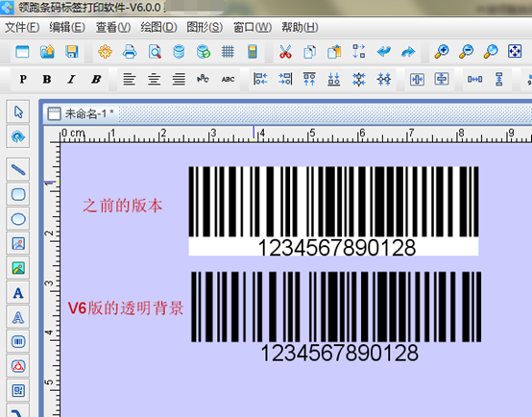Select the ellipse tool
Screen dimensions: 532x417
tap(18, 219)
